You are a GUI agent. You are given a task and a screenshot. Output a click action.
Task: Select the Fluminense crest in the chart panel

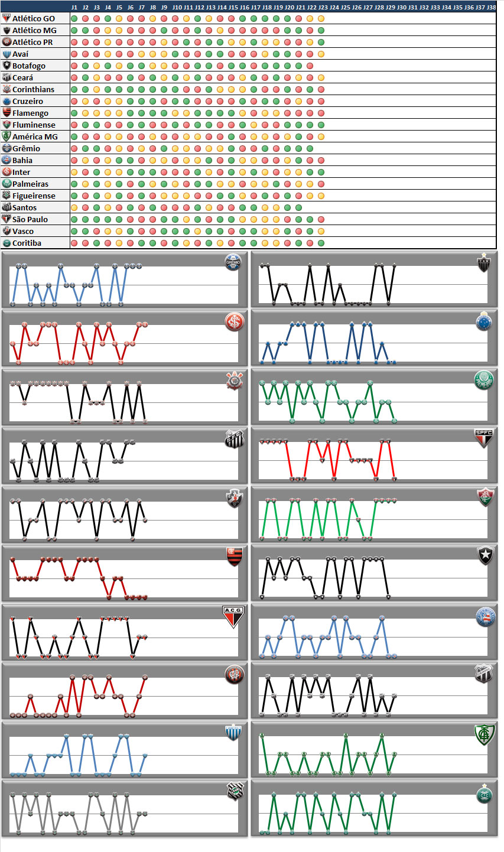(x=485, y=497)
